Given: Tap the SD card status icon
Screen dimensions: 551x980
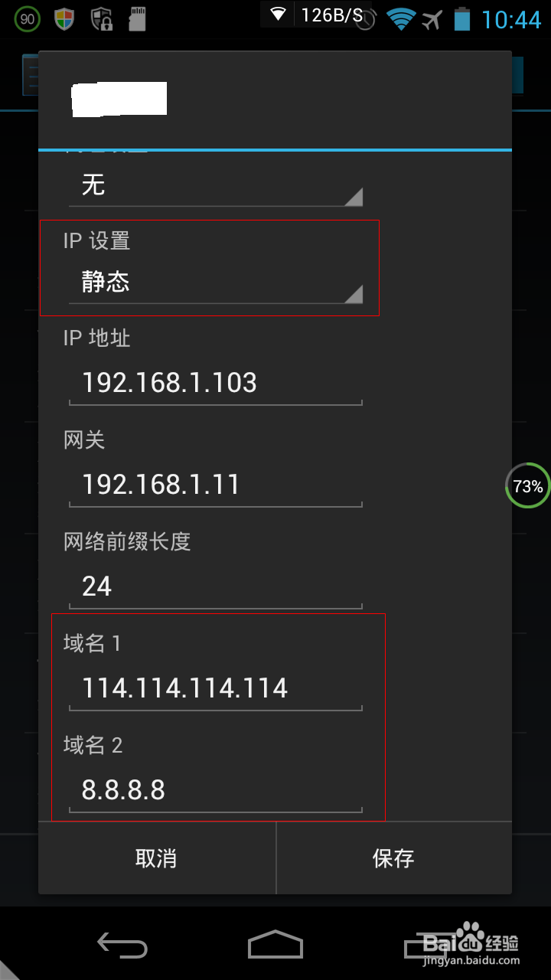Looking at the screenshot, I should (137, 19).
